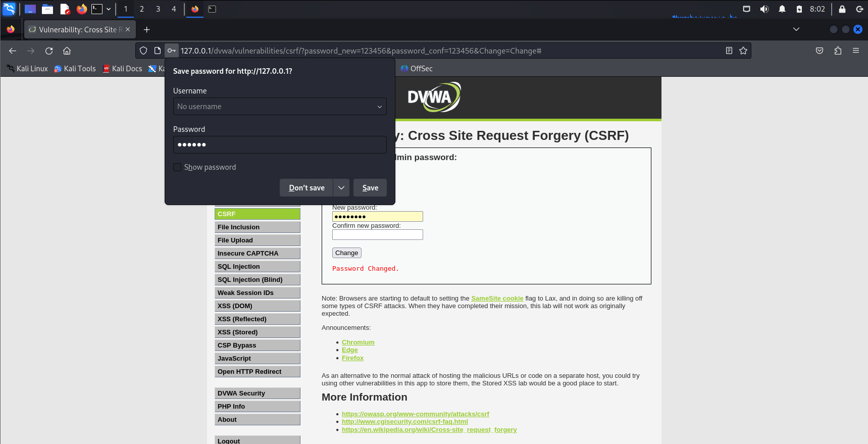Viewport: 868px width, 444px height.
Task: Open the File Upload page
Action: point(258,240)
